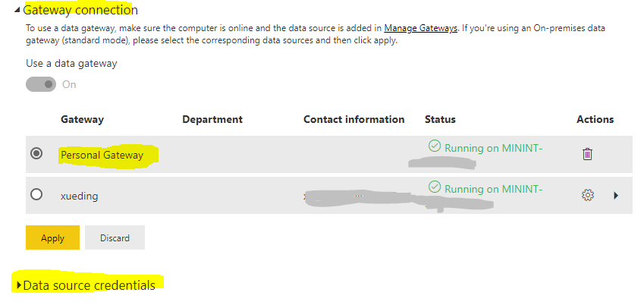
Task: Click the Apply button
Action: 52,237
